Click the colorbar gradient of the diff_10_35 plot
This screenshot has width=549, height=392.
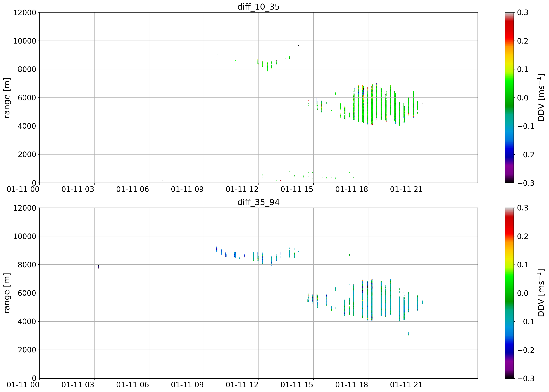[509, 97]
